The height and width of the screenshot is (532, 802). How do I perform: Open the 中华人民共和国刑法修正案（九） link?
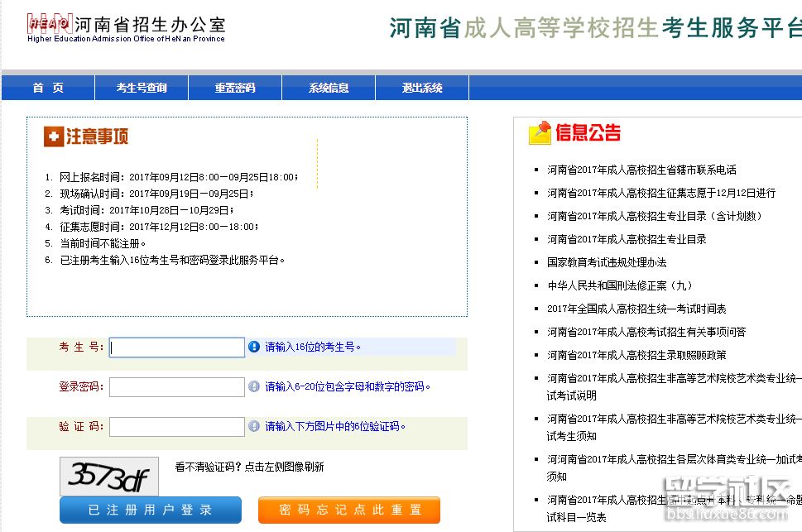pyautogui.click(x=619, y=285)
